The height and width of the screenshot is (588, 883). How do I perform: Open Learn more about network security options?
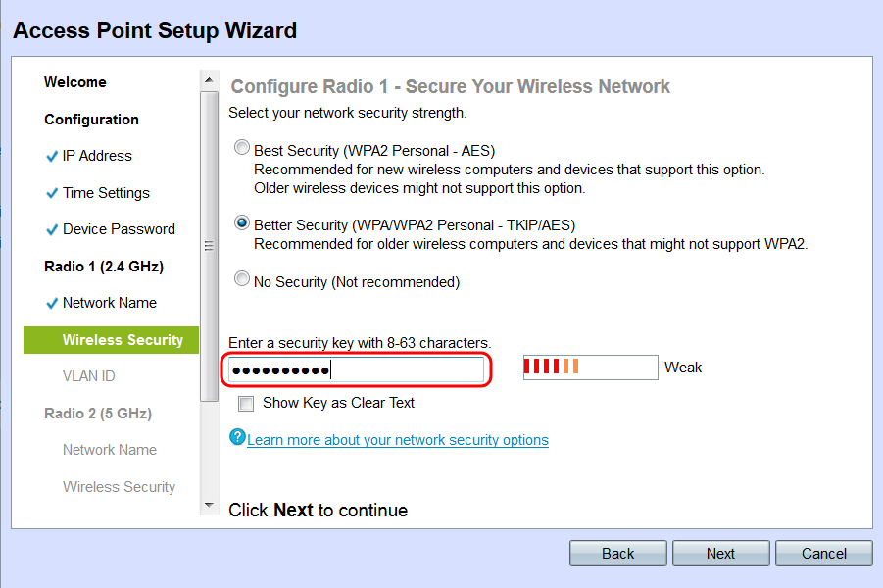point(398,440)
